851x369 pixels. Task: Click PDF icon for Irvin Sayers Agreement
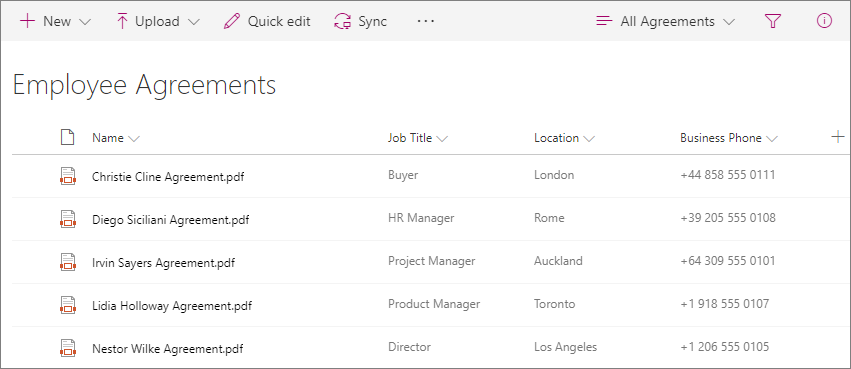point(67,262)
